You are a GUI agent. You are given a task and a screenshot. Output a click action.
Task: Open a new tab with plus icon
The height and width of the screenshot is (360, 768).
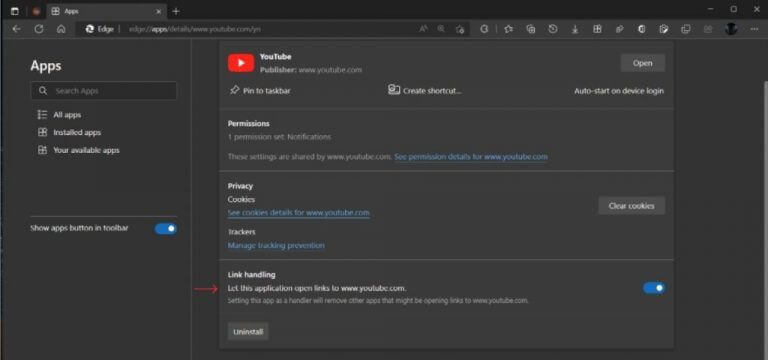(x=176, y=11)
